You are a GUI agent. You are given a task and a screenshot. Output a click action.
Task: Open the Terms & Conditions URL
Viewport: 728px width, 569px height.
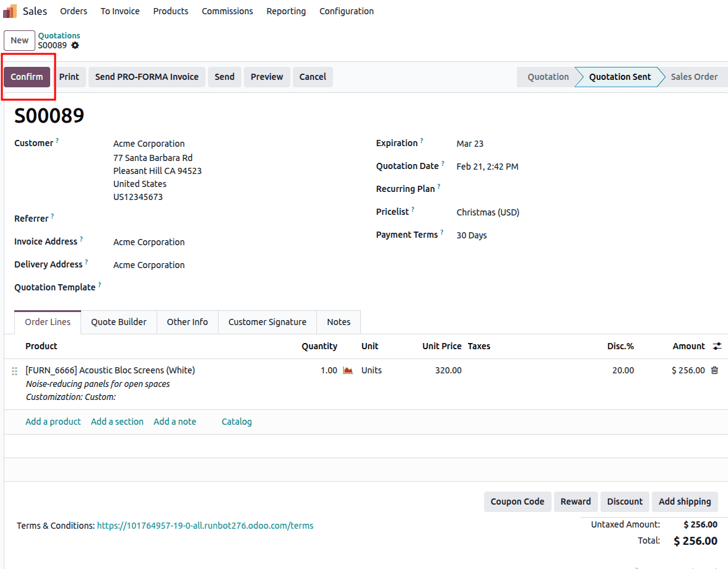(x=206, y=526)
